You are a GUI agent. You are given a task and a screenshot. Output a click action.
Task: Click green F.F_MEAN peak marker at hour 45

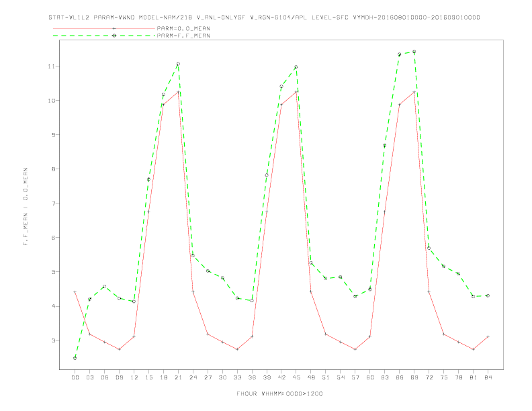click(x=296, y=66)
